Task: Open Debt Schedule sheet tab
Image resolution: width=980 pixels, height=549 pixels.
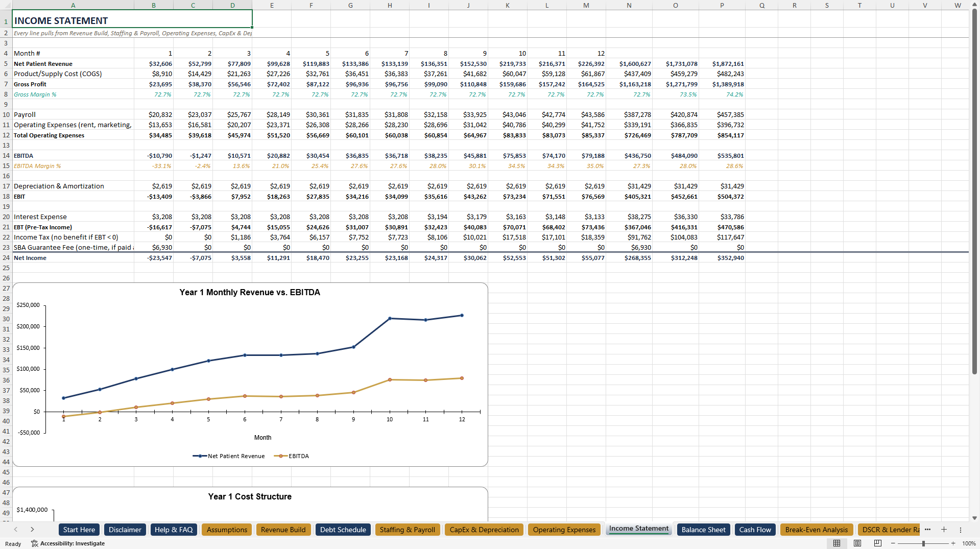Action: [x=343, y=530]
